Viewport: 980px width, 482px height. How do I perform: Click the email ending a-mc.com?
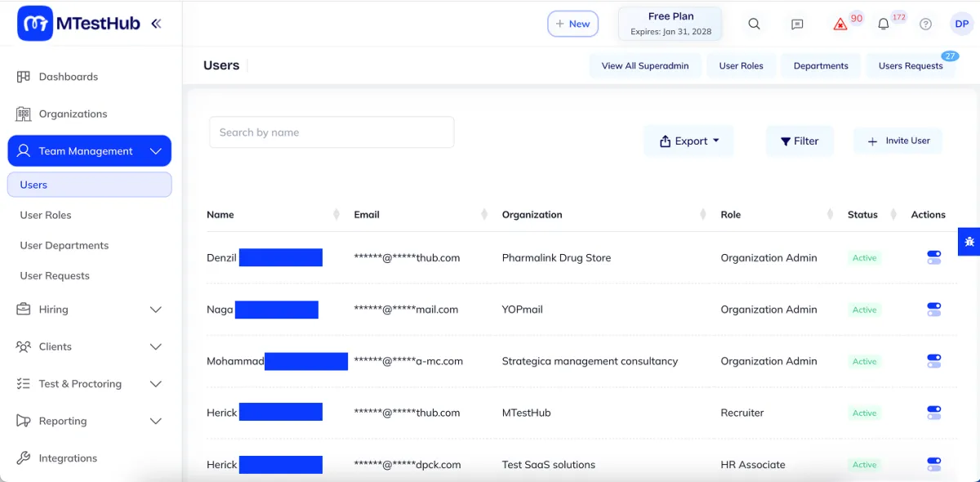(x=408, y=361)
